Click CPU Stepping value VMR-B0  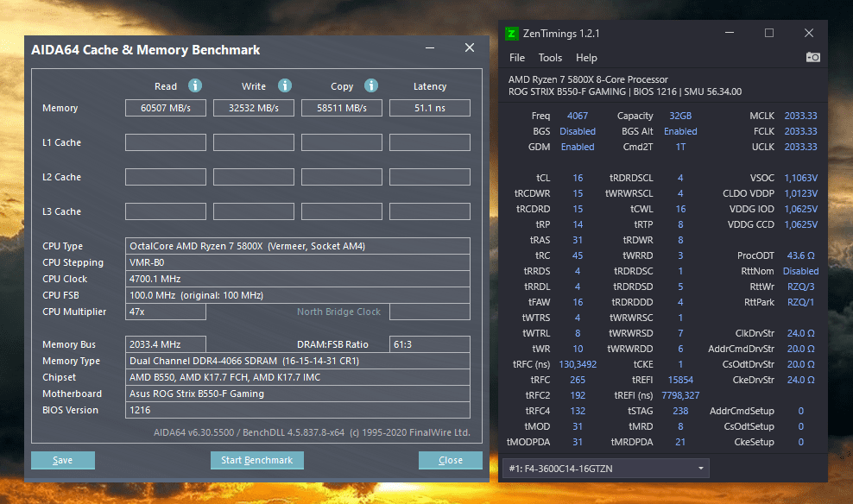(298, 262)
